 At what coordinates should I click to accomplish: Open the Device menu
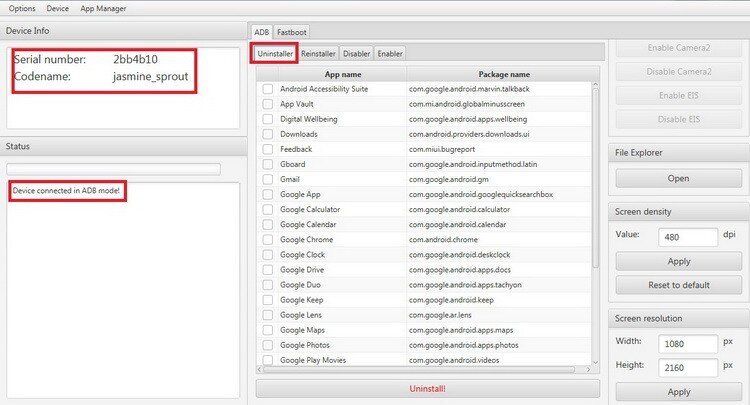click(57, 9)
